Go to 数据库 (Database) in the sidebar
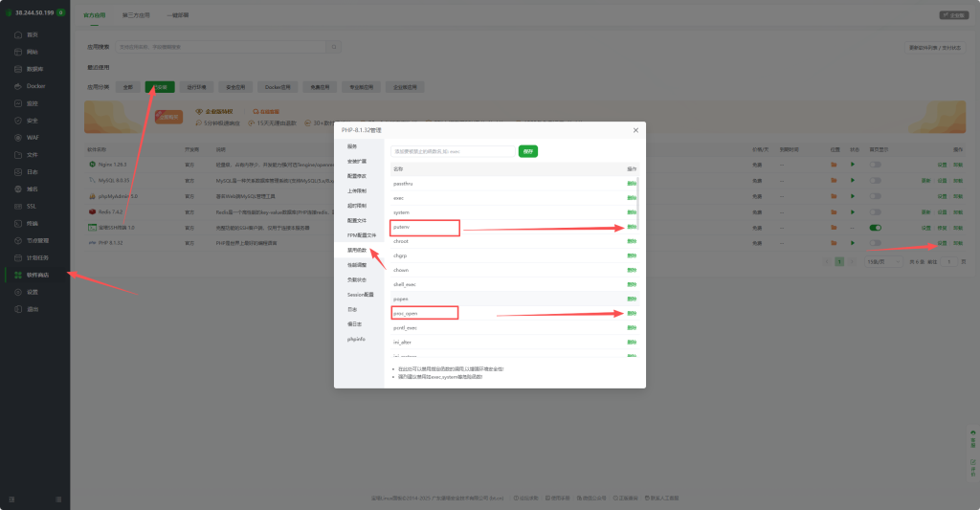This screenshot has width=980, height=510. tap(34, 68)
